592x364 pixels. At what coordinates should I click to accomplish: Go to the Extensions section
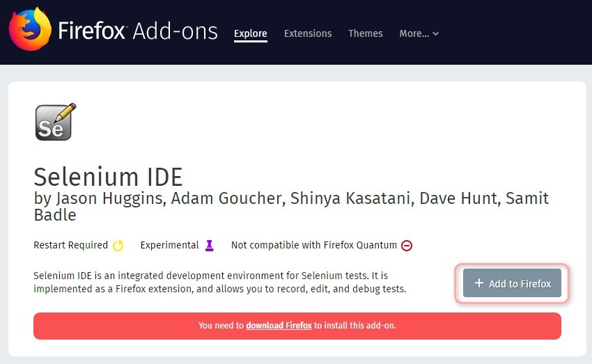308,33
